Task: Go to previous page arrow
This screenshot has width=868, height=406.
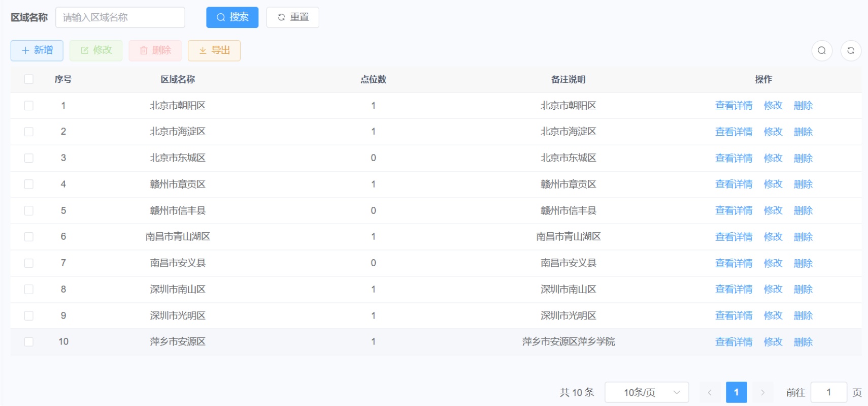Action: 709,392
